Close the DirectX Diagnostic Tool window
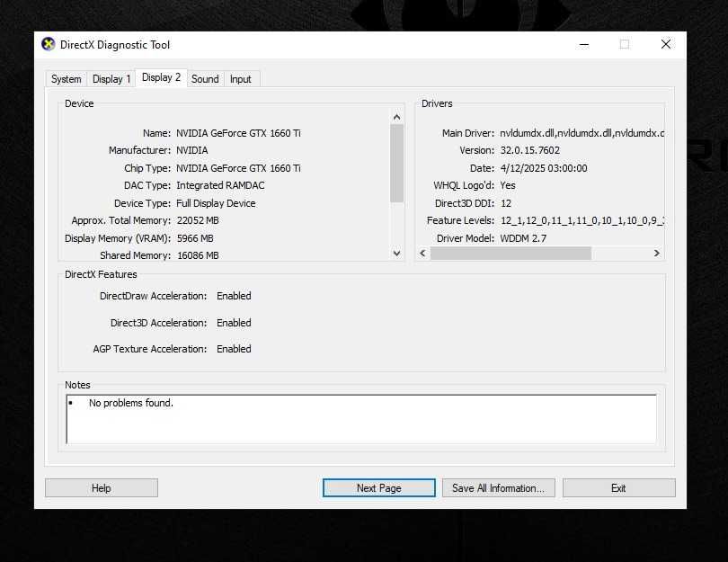 [665, 45]
